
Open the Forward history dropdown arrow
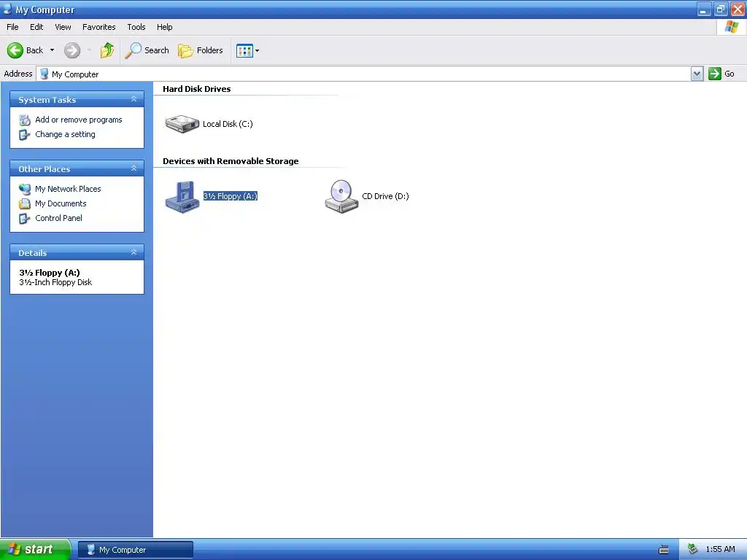click(x=89, y=50)
